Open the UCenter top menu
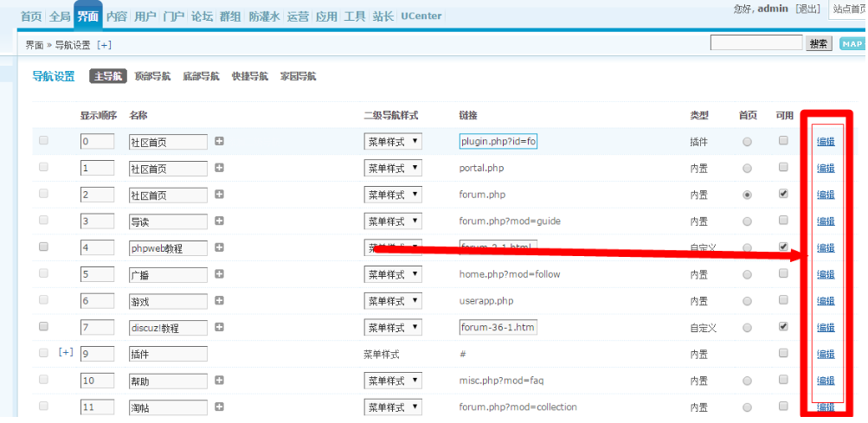Viewport: 868px width, 423px height. click(x=421, y=16)
